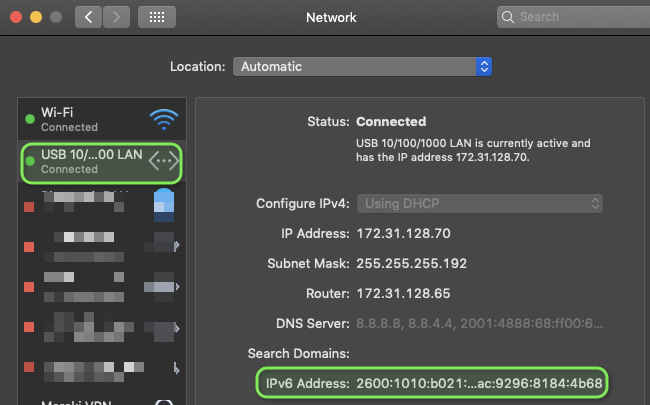Open the Configure IPv4 Using DHCP dropdown
This screenshot has width=650, height=405.
pyautogui.click(x=480, y=204)
